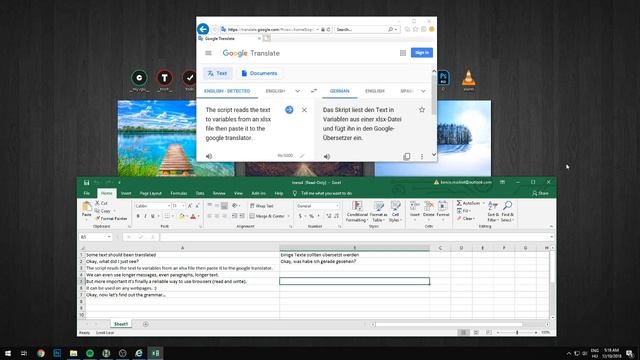
Task: Select cell 'Einige Texte sollten übersetzt werden'
Action: click(x=354, y=255)
